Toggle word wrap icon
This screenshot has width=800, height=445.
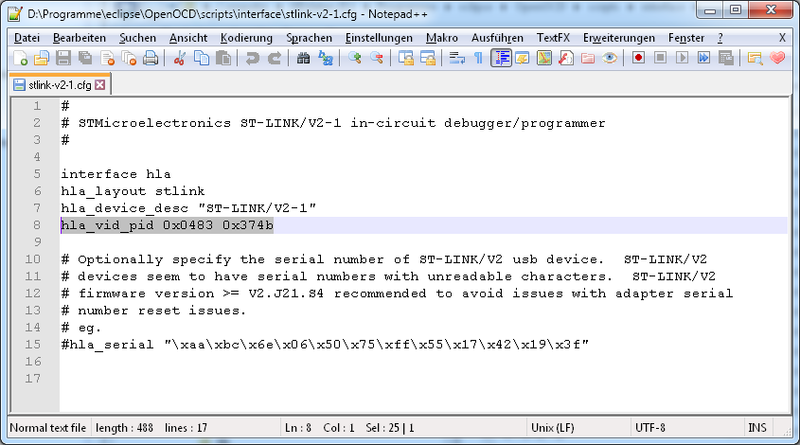tap(457, 58)
